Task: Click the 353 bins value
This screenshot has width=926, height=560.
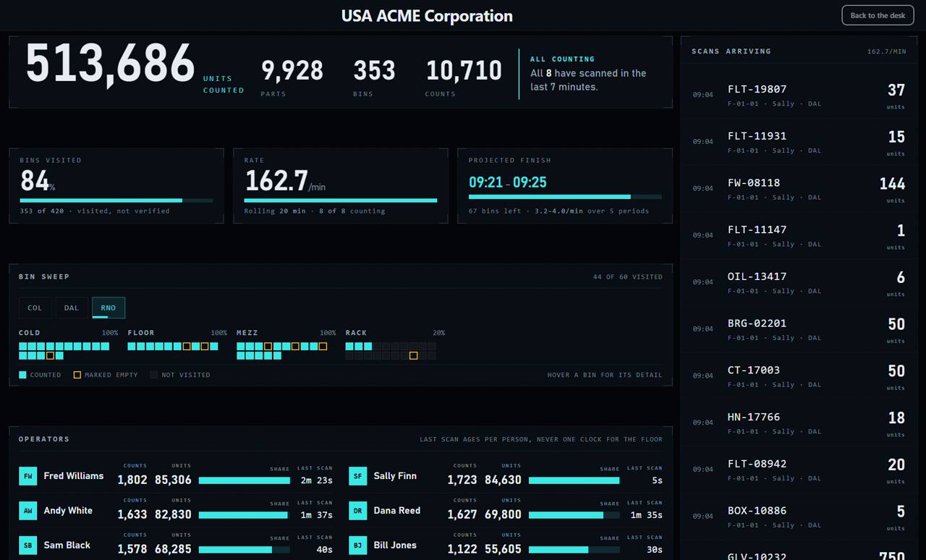Action: [x=374, y=70]
